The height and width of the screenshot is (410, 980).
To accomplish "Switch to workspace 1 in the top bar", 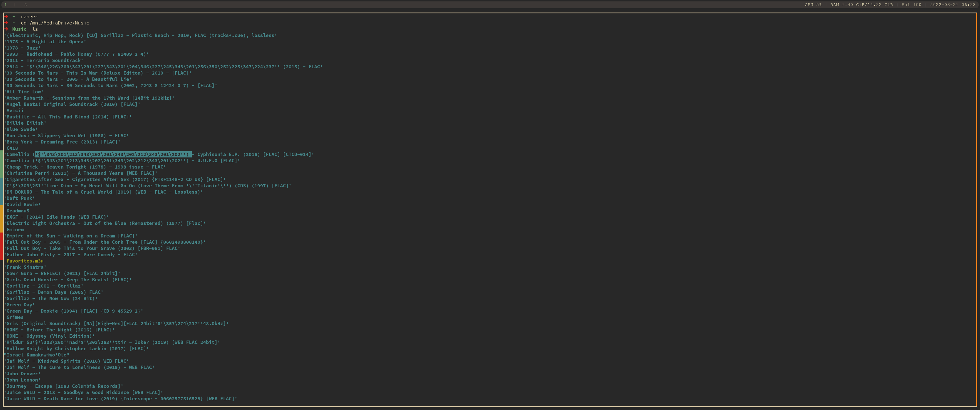I will coord(6,5).
